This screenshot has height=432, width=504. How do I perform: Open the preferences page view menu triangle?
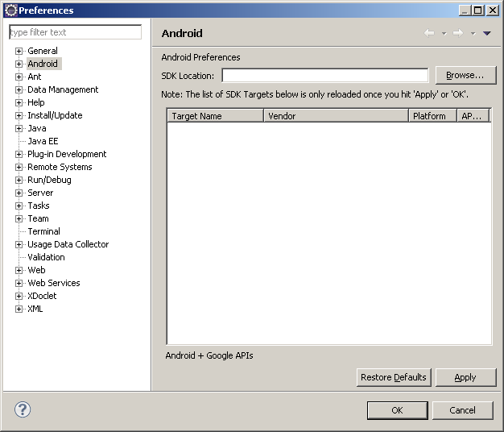[x=486, y=33]
